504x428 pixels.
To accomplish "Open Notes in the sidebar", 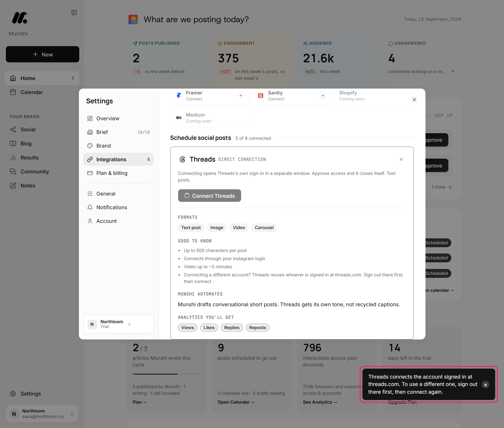I will (42, 186).
